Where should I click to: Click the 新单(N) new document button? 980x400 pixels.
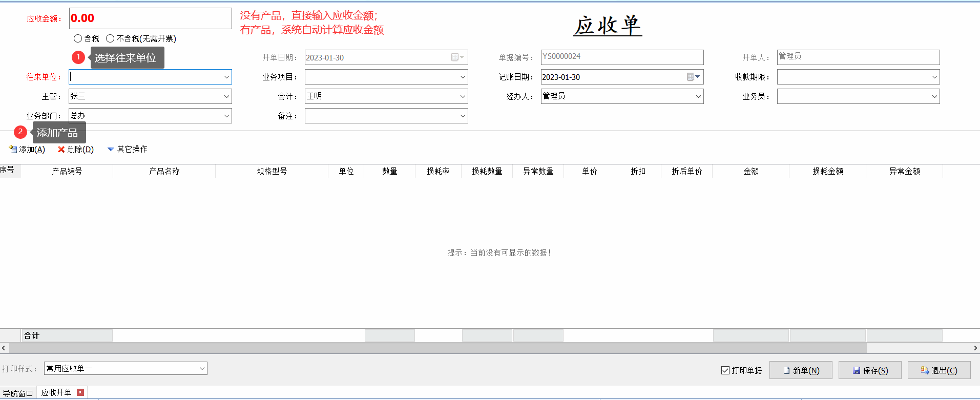tap(800, 370)
